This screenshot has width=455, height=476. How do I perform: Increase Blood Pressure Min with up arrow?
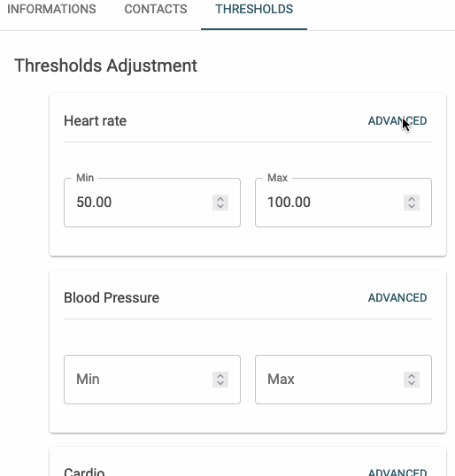220,376
